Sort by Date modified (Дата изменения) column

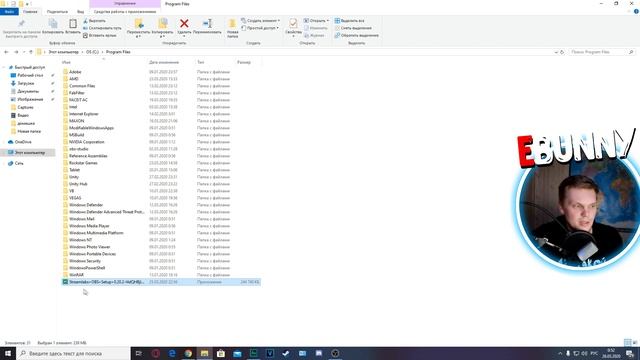tap(164, 62)
